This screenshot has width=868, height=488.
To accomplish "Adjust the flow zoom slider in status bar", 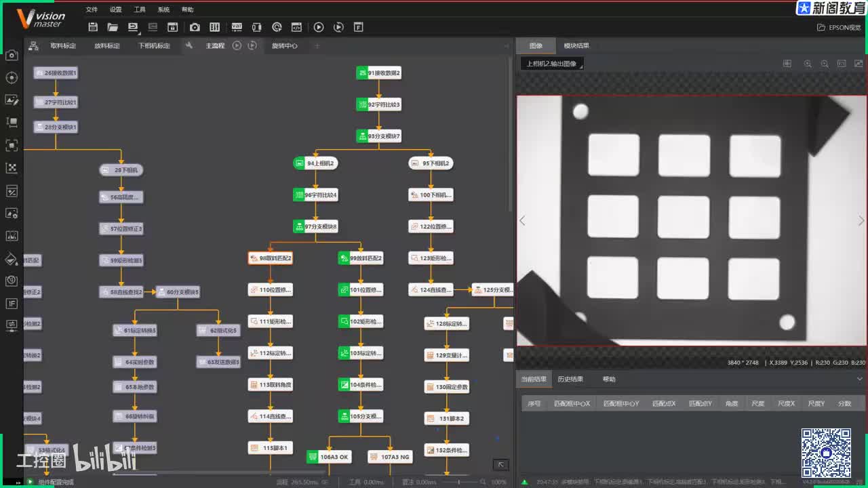I will [x=459, y=482].
